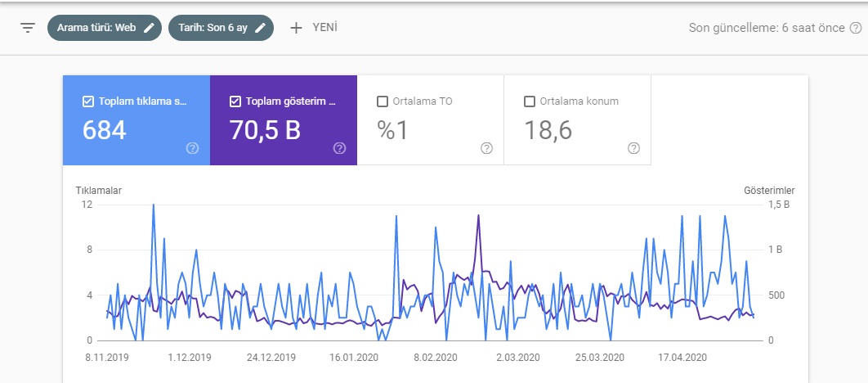Open help icon in Toplam gösterim card
The width and height of the screenshot is (868, 383).
[x=339, y=148]
